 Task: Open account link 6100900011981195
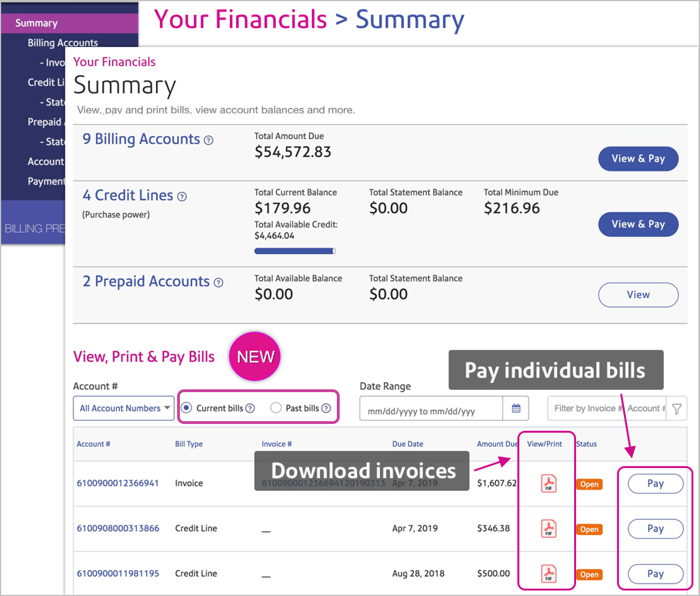click(x=118, y=574)
